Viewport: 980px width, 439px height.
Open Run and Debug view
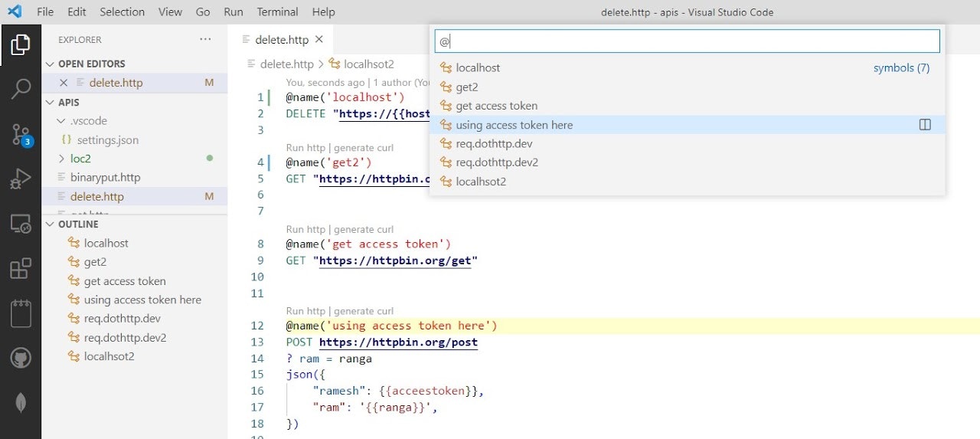21,179
